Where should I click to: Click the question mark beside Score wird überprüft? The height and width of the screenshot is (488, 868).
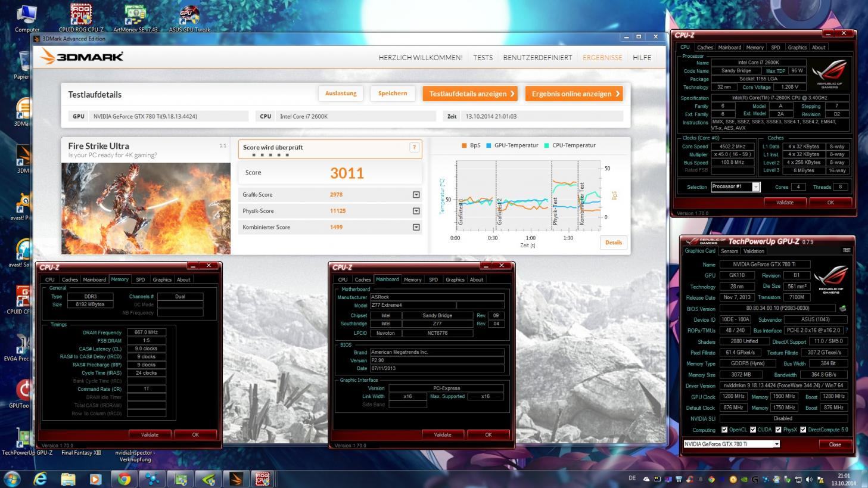(414, 147)
